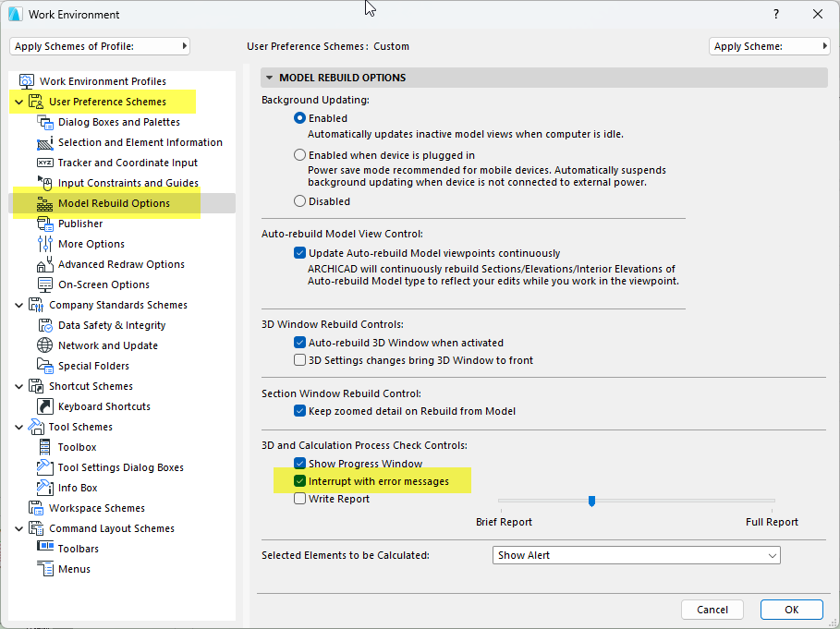
Task: Collapse the Model Rebuild Options panel
Action: coord(269,78)
